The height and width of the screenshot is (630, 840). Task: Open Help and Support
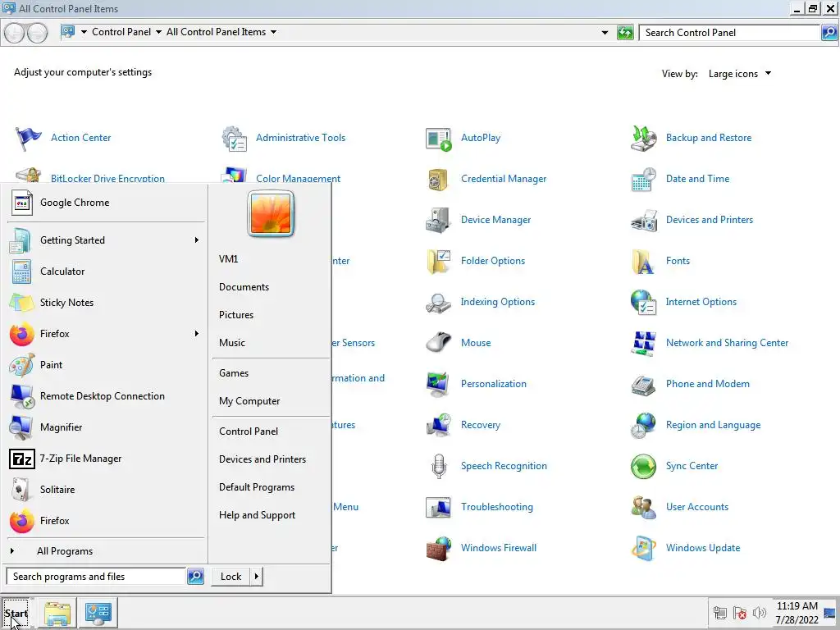[257, 515]
